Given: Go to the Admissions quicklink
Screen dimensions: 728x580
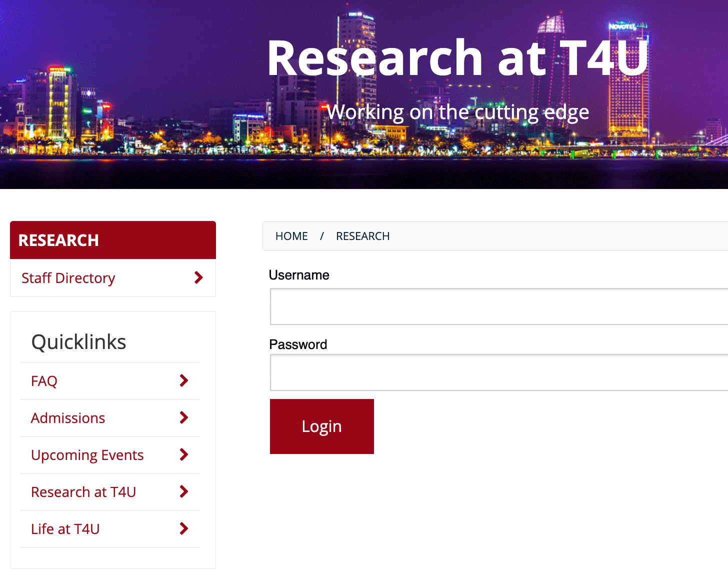Looking at the screenshot, I should 68,418.
